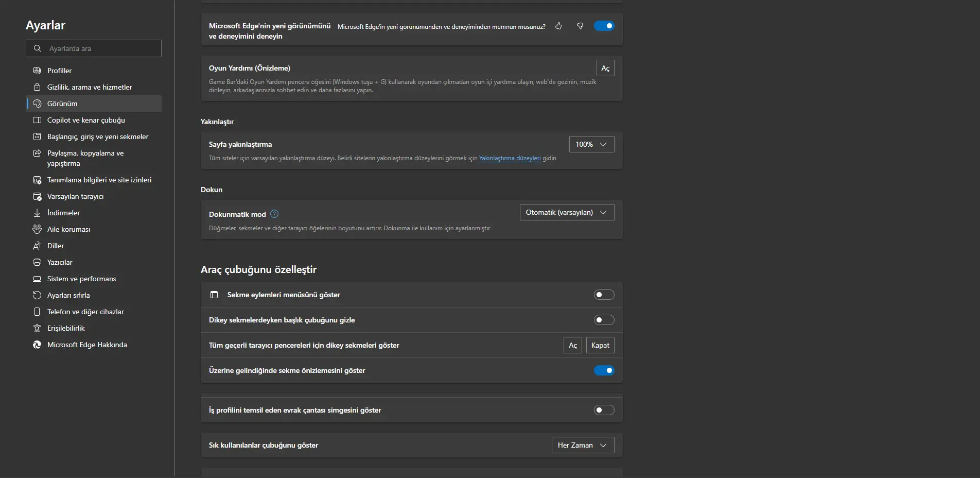Open Diller settings section
The image size is (980, 478).
[x=94, y=246]
